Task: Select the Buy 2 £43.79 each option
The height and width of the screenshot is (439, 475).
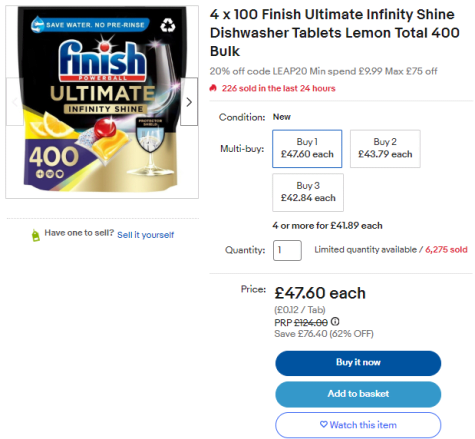Action: click(x=385, y=149)
